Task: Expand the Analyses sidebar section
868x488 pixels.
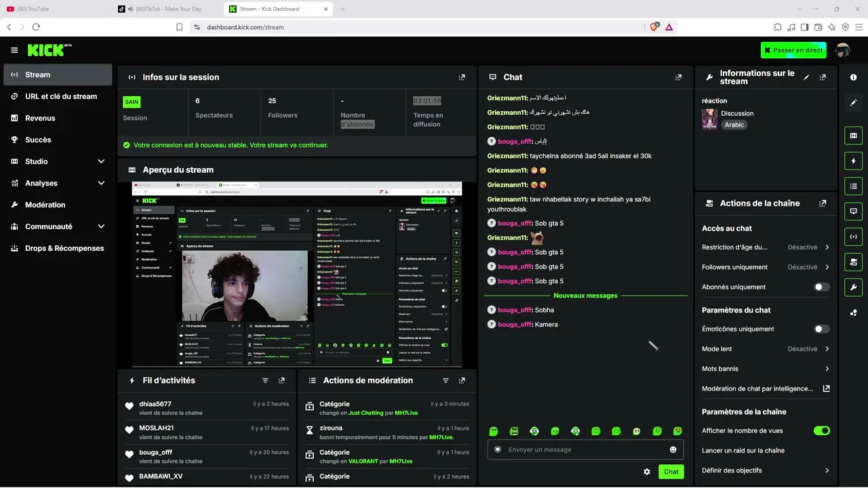Action: [101, 183]
